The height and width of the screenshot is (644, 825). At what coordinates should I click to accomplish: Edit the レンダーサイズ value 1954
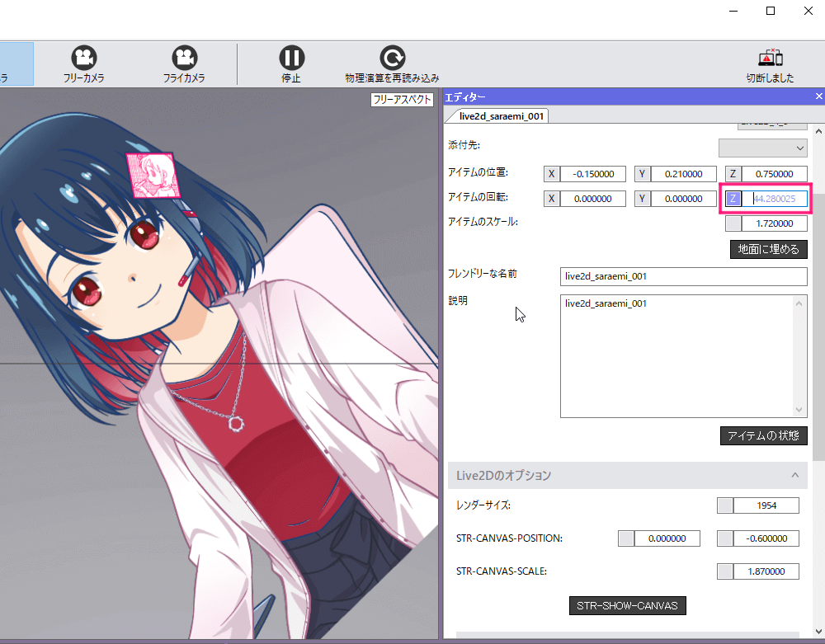tap(766, 505)
